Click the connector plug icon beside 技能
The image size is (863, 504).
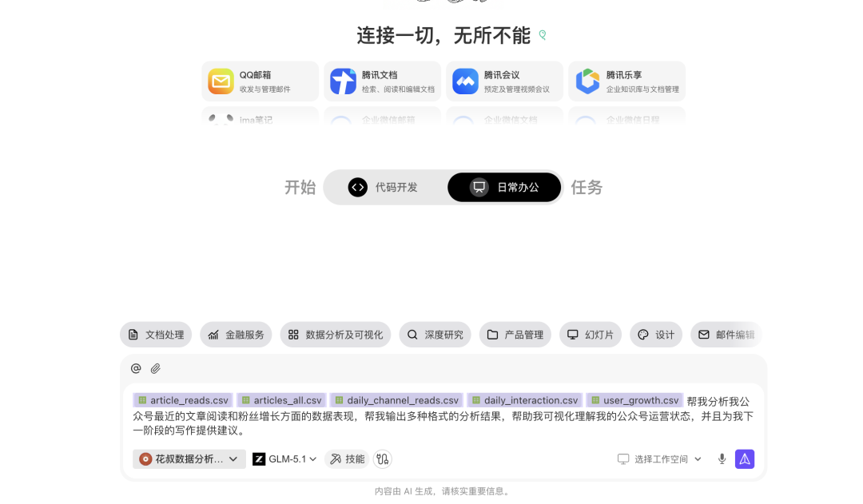[383, 459]
